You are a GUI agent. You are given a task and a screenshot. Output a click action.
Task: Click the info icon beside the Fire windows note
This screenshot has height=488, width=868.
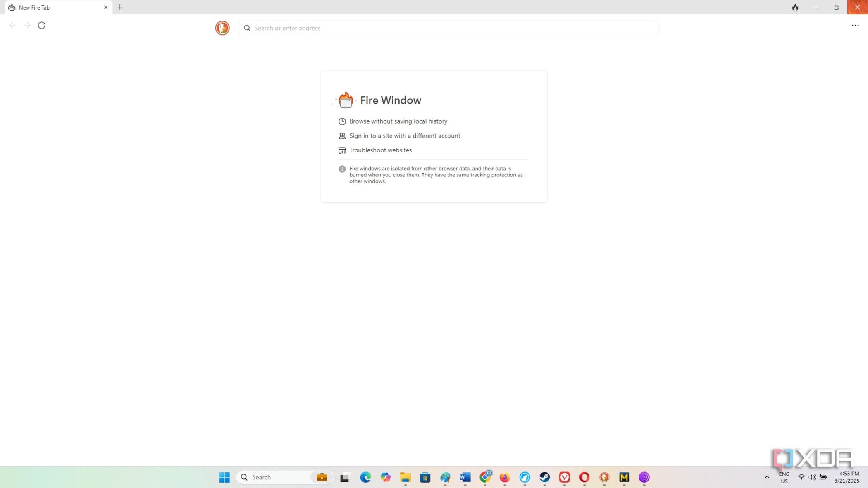click(x=342, y=169)
